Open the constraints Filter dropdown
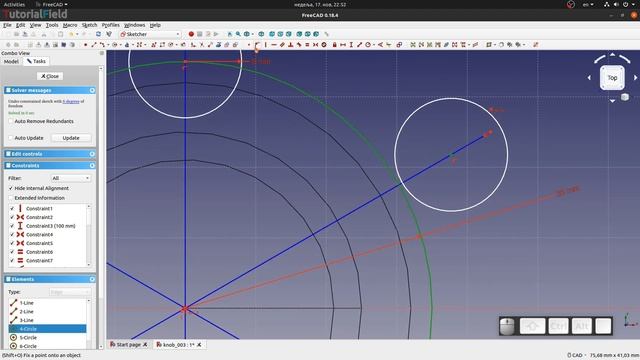The image size is (640, 360). pyautogui.click(x=71, y=178)
